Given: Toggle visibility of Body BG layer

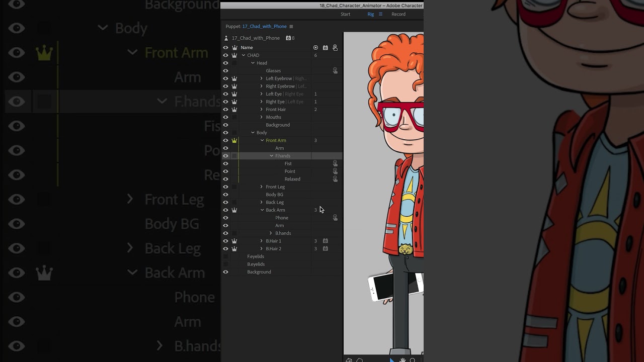Looking at the screenshot, I should coord(225,195).
